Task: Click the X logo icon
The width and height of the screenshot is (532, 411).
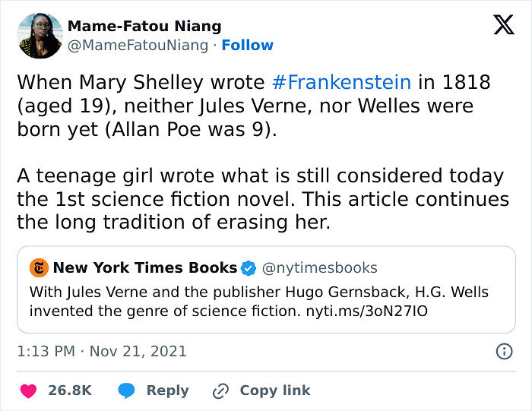Action: pos(503,25)
